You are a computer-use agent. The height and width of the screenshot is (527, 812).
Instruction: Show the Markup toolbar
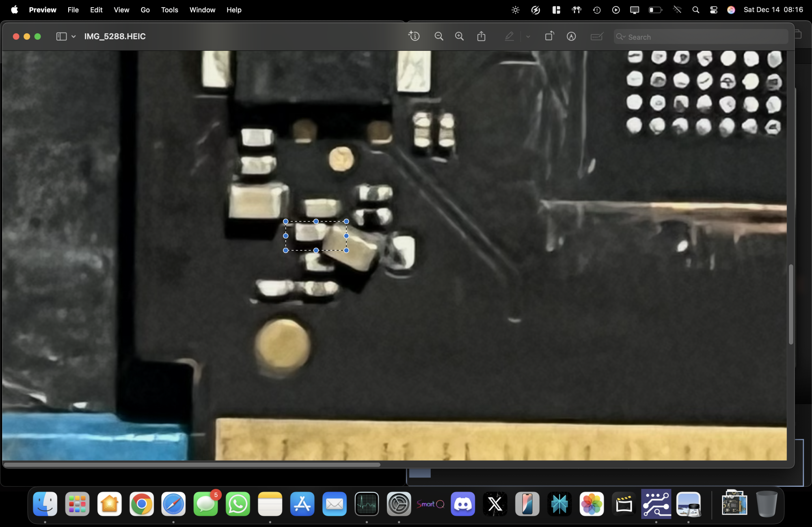pos(571,37)
